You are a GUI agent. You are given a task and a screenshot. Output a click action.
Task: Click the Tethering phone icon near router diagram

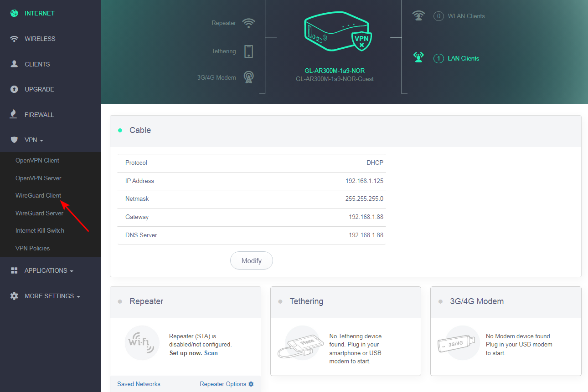coord(248,51)
